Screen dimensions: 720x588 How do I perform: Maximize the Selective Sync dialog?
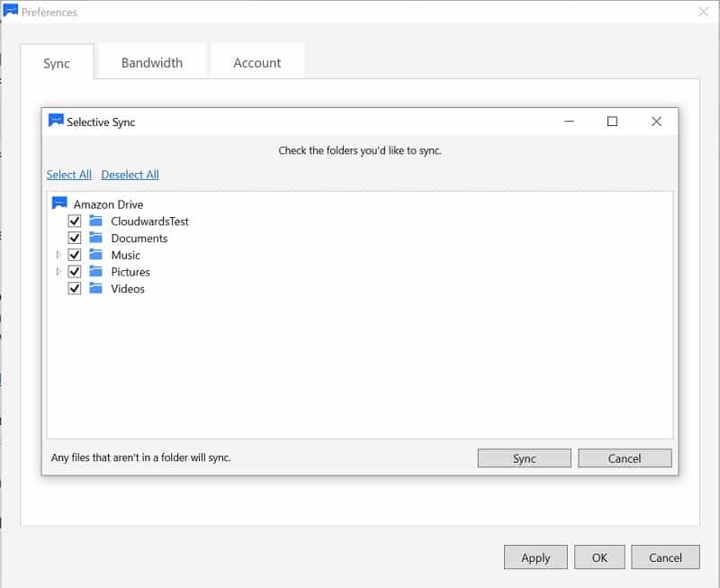(612, 122)
